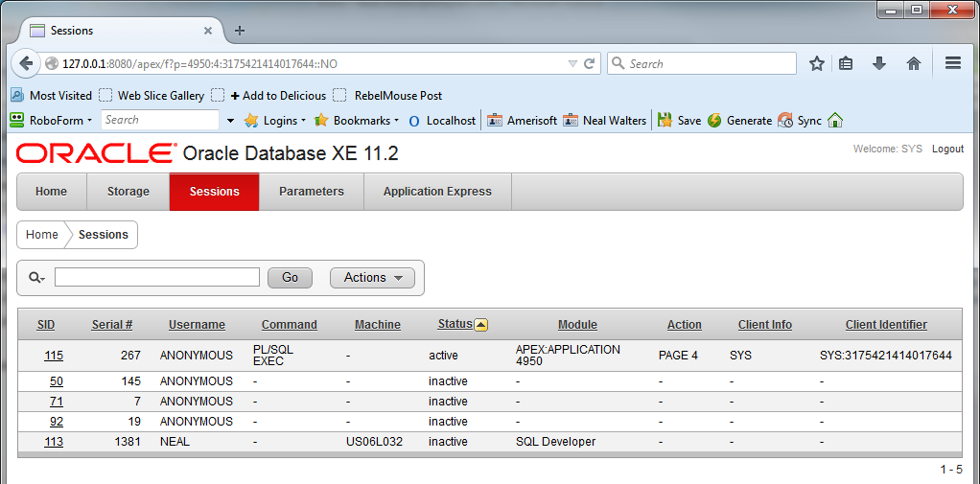980x484 pixels.
Task: Click the Home breadcrumb link
Action: tap(42, 235)
